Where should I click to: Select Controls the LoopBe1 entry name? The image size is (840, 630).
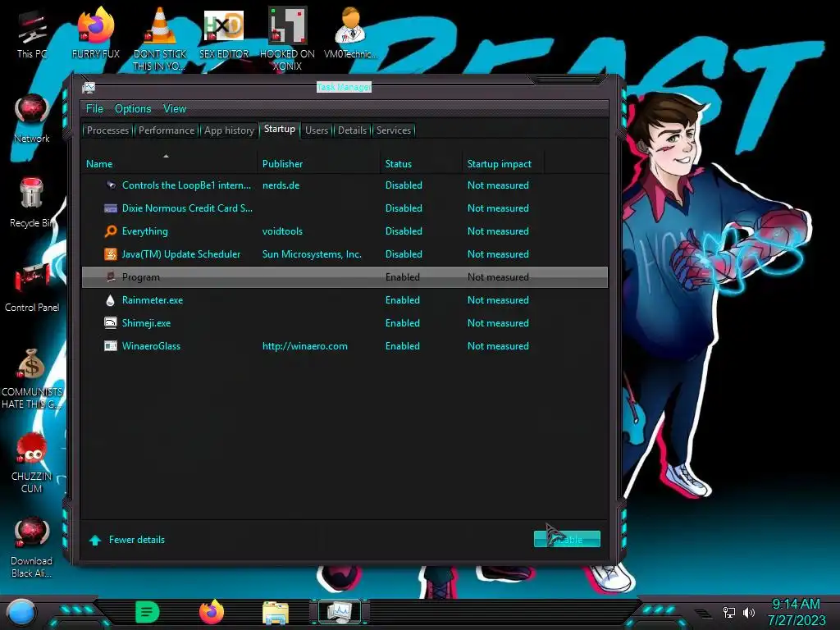point(186,185)
